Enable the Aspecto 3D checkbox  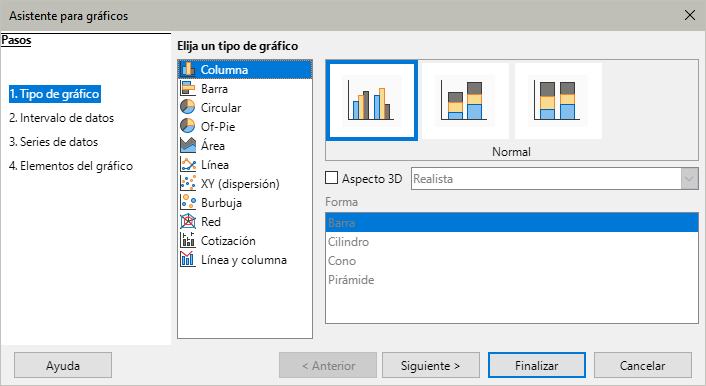point(332,178)
